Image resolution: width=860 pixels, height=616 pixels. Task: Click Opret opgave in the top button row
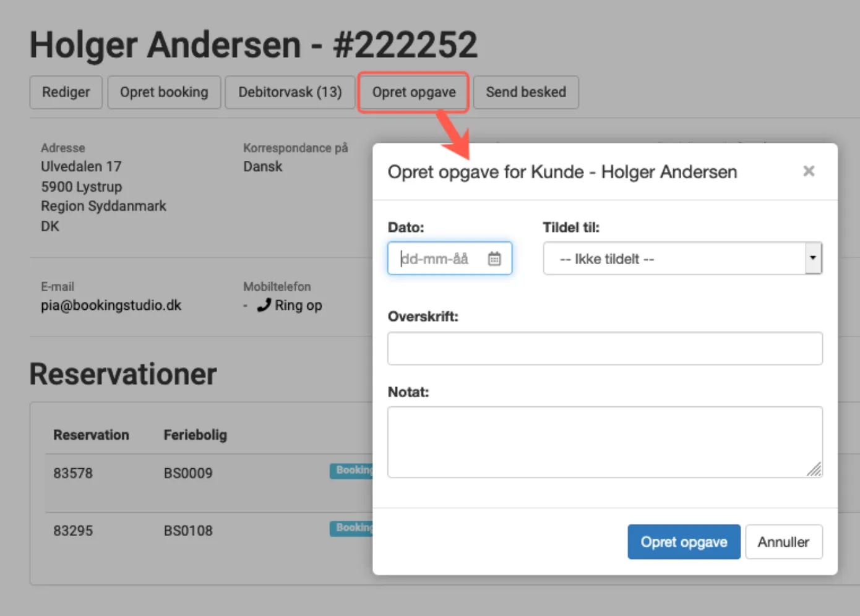click(413, 92)
